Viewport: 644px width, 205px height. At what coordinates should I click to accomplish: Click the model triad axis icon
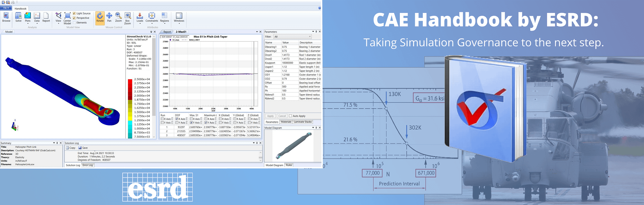click(14, 126)
